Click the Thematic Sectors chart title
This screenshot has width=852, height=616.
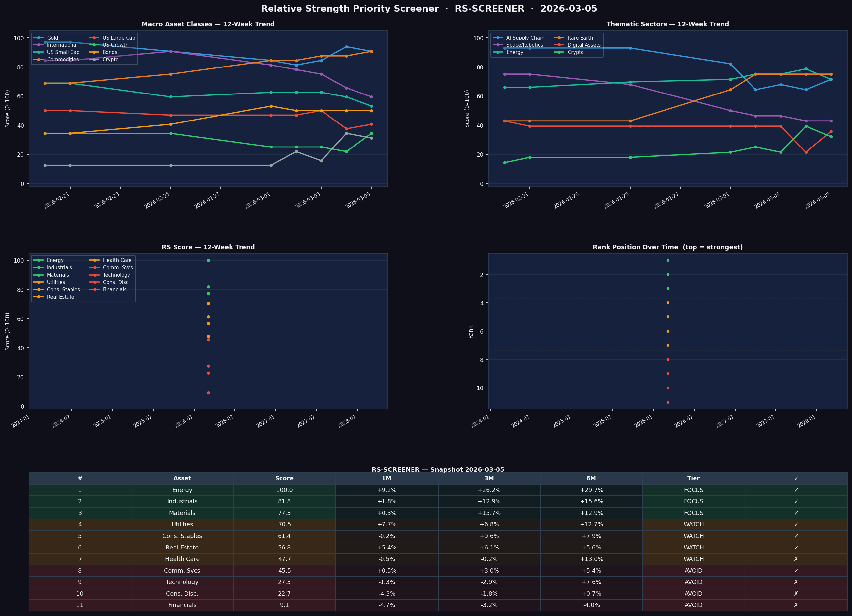point(667,24)
